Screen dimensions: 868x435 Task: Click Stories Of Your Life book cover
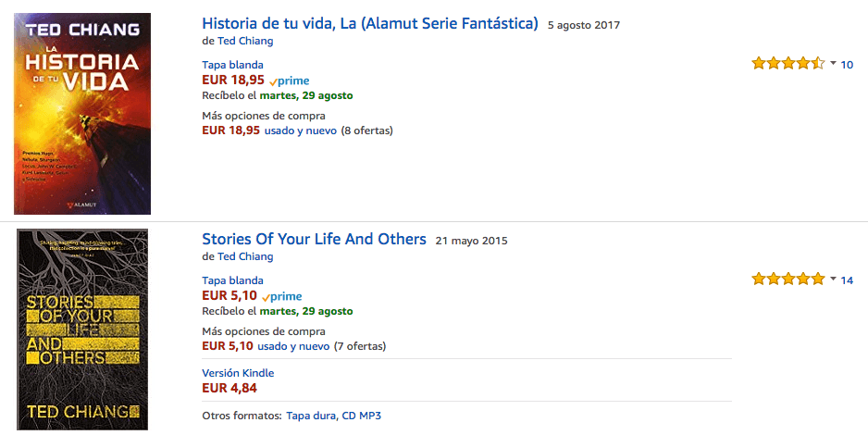click(x=82, y=329)
